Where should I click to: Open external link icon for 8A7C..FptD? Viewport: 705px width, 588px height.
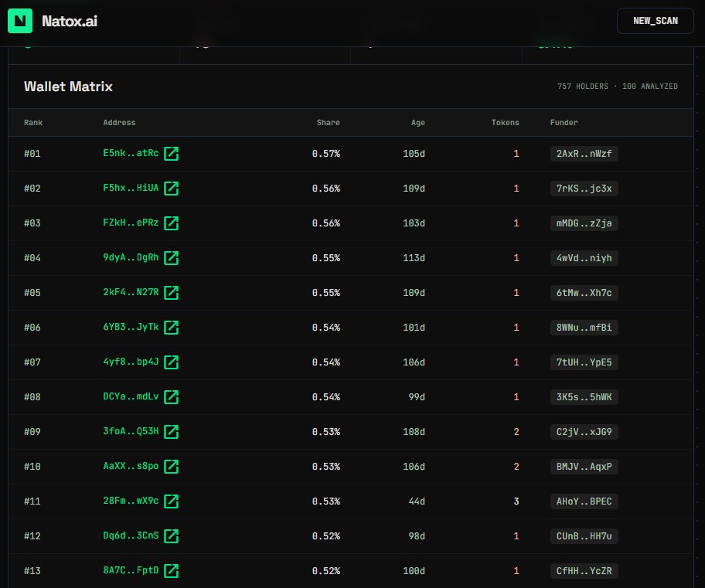coord(172,570)
